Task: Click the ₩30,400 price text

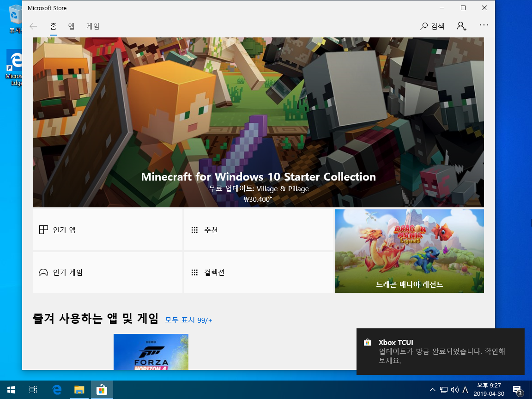Action: click(x=258, y=199)
